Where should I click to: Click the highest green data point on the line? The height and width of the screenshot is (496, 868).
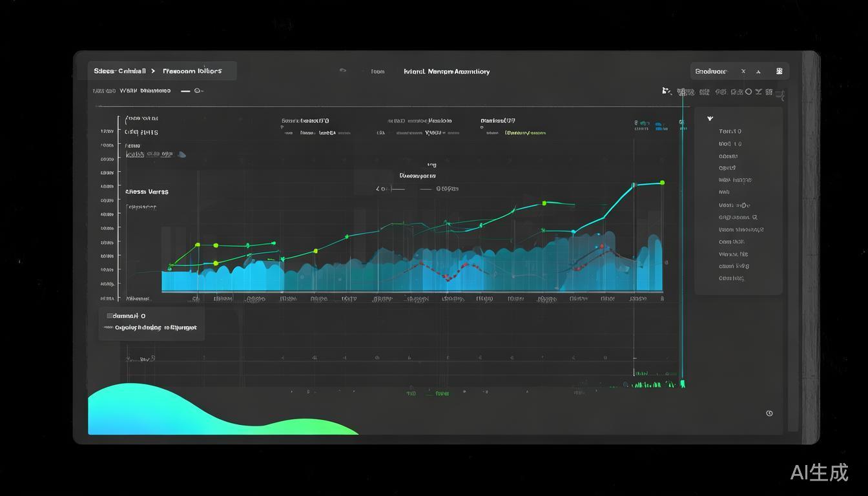pyautogui.click(x=662, y=183)
